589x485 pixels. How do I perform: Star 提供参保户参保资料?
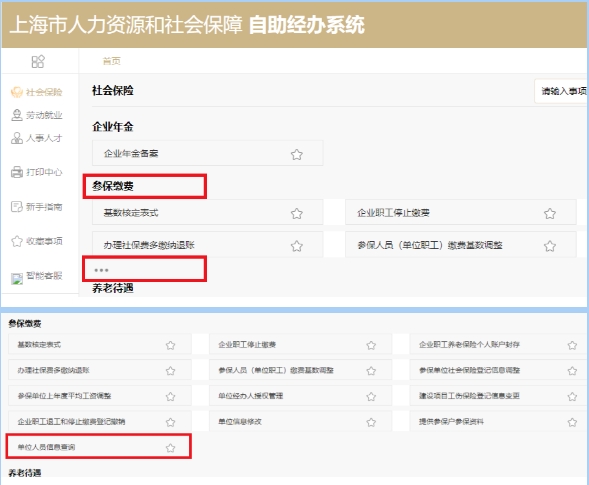(x=572, y=422)
